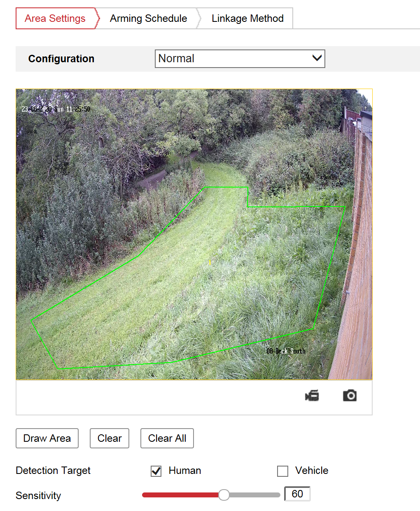Click the Draw Area button
Image resolution: width=420 pixels, height=511 pixels.
47,438
